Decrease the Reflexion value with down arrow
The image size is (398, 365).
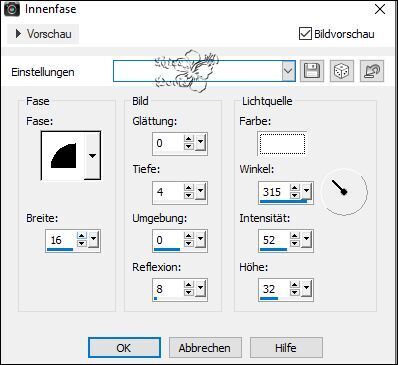tap(188, 292)
